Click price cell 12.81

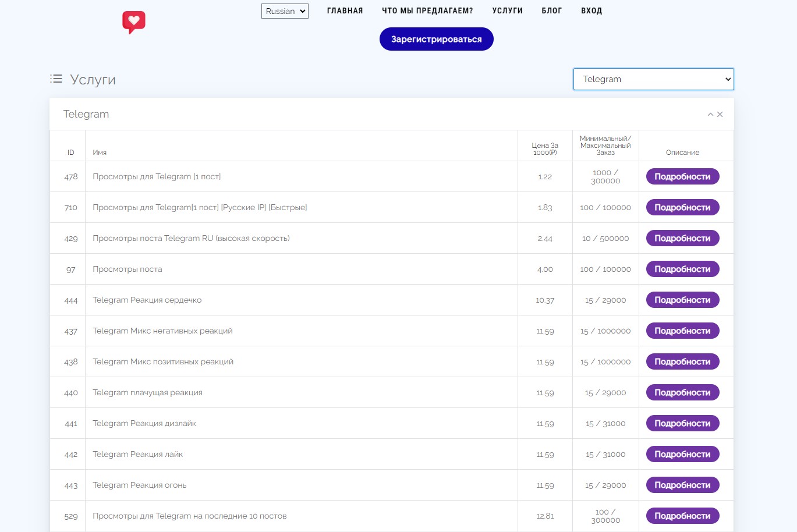pyautogui.click(x=545, y=516)
